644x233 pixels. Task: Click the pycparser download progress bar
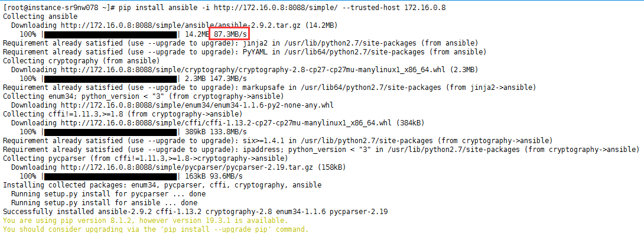click(x=111, y=176)
